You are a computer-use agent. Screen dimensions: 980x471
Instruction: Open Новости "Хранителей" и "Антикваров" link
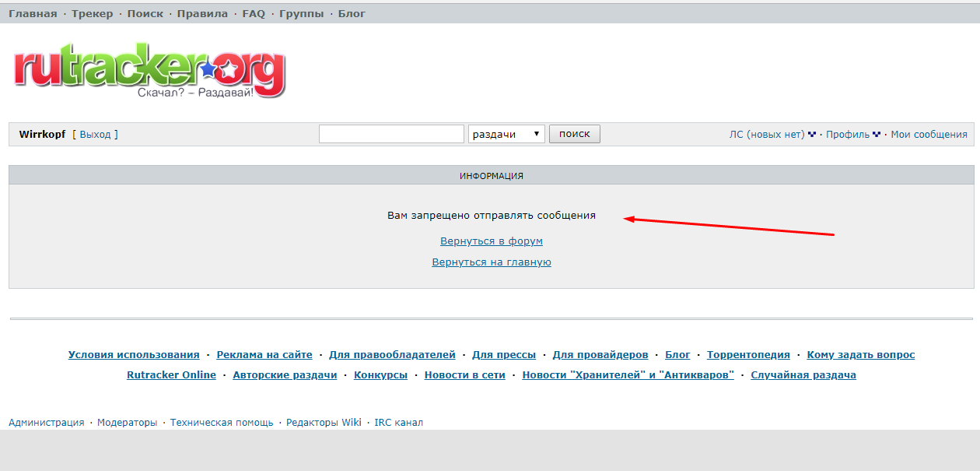[x=628, y=375]
